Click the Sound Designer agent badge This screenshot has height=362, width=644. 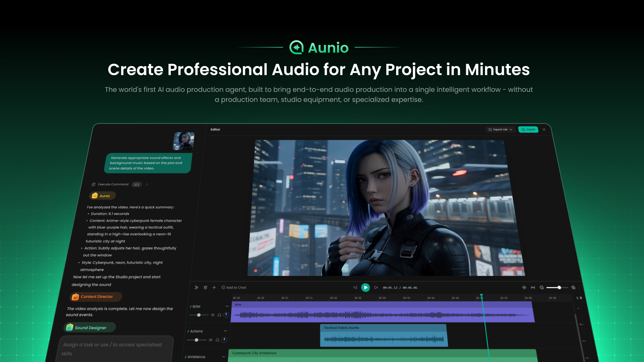[90, 327]
